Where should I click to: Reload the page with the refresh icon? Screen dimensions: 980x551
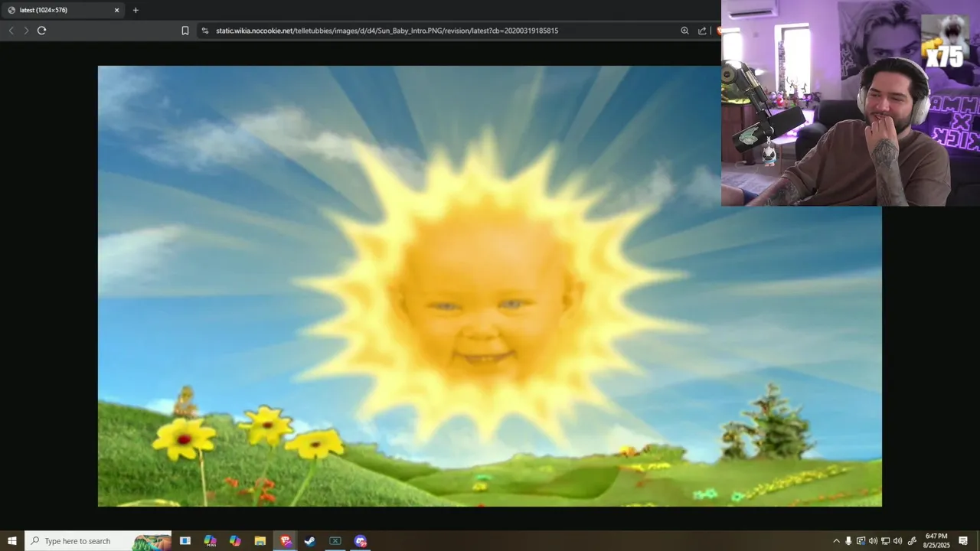[x=41, y=31]
